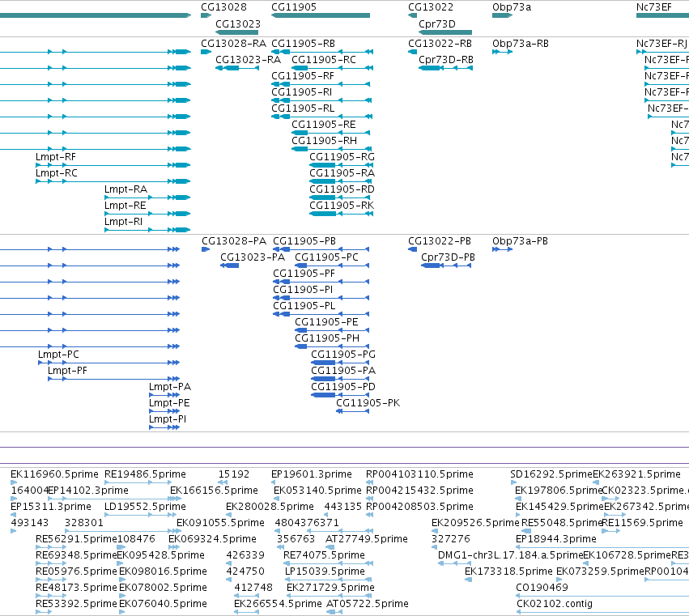Click transcript CG11905-RI
Image resolution: width=689 pixels, height=616 pixels.
301,92
